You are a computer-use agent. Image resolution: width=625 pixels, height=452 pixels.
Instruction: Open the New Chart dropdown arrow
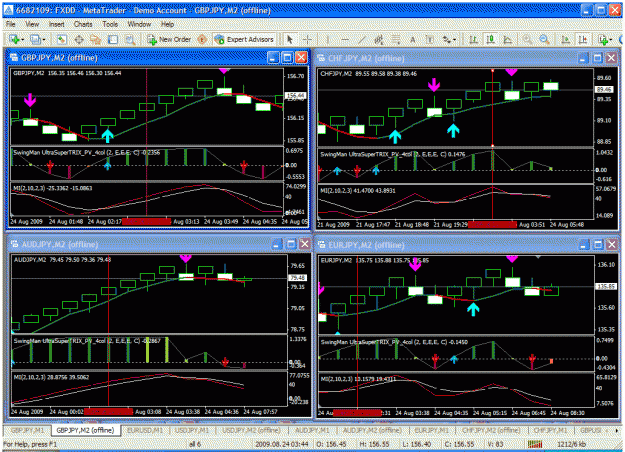22,40
